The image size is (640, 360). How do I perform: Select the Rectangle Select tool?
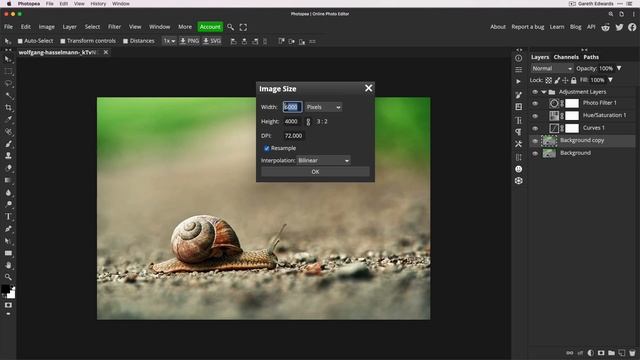[x=8, y=71]
